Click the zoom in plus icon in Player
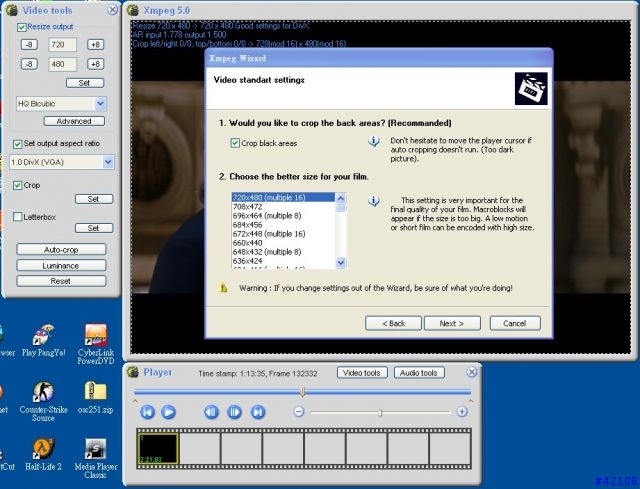Viewport: 640px width, 489px height. click(462, 411)
